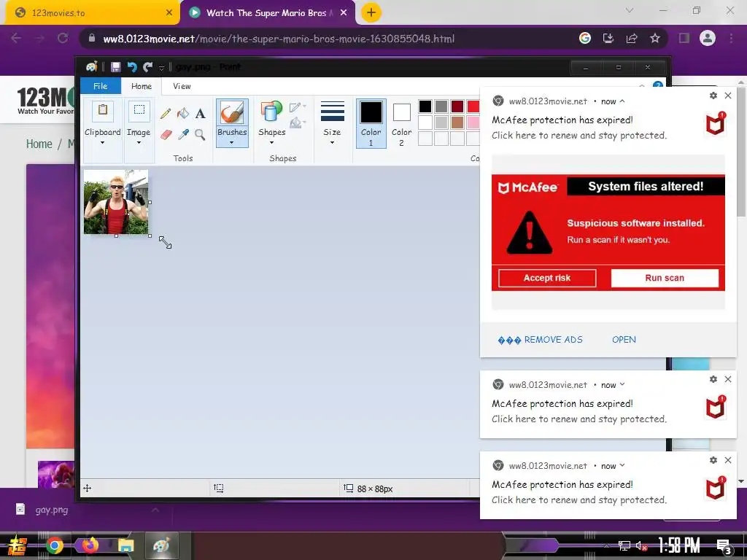This screenshot has height=560, width=747.
Task: Select the Watch The Super Mario Bros tab
Action: click(267, 13)
